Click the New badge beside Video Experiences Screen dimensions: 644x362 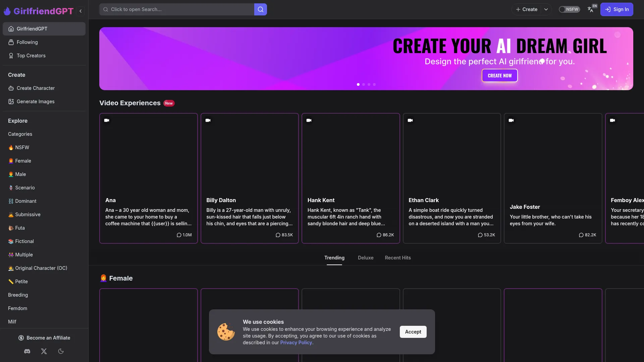pos(169,103)
